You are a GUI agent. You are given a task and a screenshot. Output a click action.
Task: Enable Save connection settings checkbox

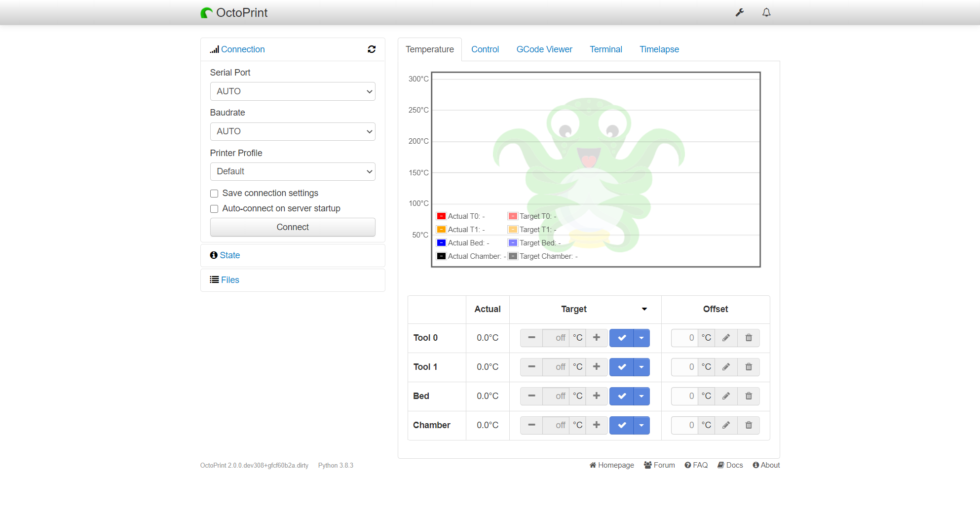pos(214,194)
